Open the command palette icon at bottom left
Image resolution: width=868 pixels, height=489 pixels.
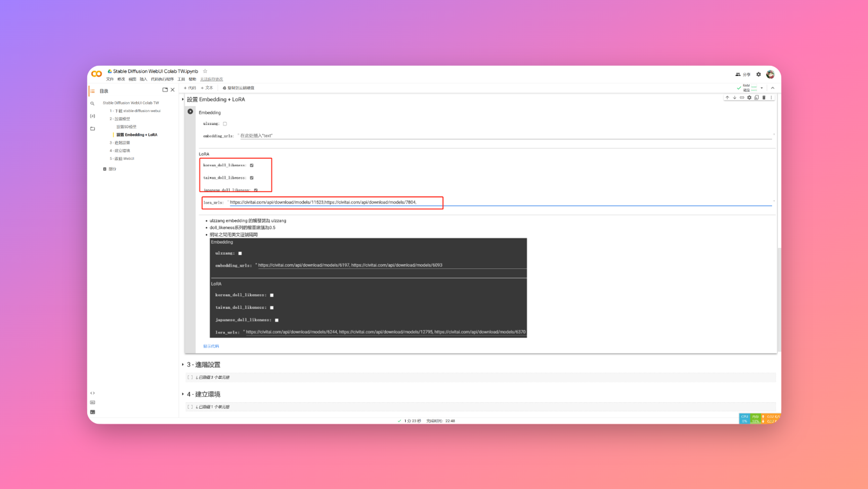(92, 403)
